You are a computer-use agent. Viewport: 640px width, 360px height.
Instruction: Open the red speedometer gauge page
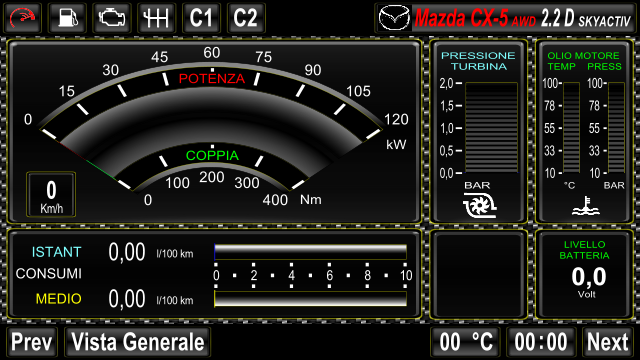pyautogui.click(x=22, y=18)
